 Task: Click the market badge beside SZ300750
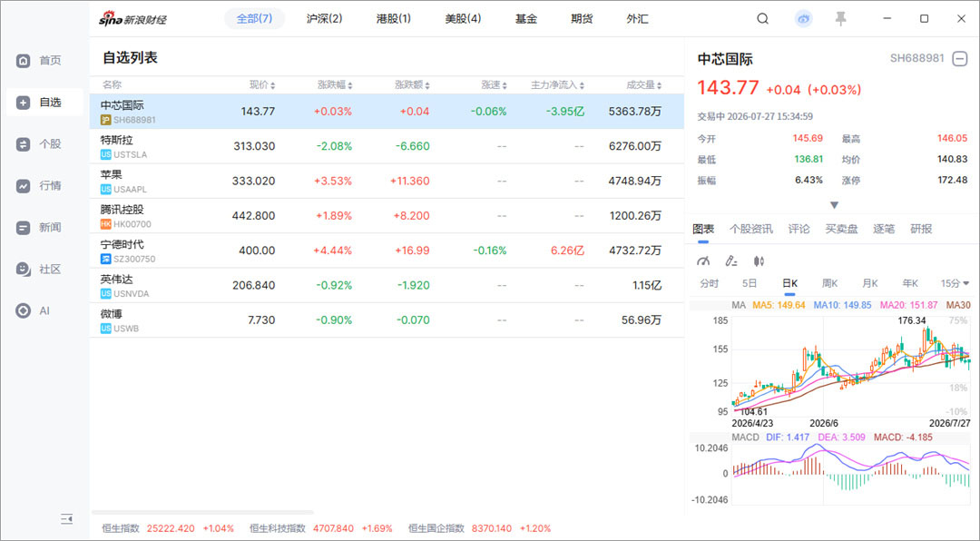[105, 259]
